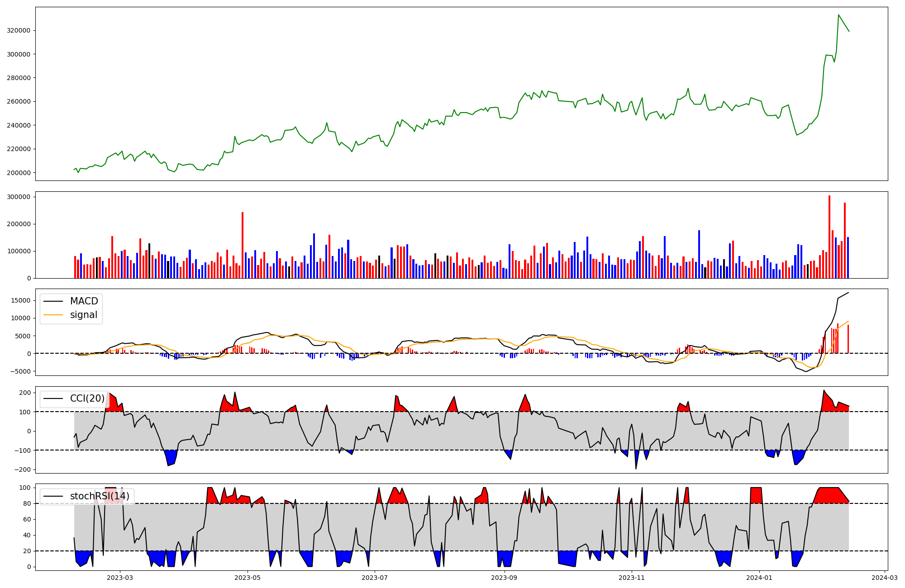
Task: Click the 2023-05 x-axis date label
Action: click(248, 578)
